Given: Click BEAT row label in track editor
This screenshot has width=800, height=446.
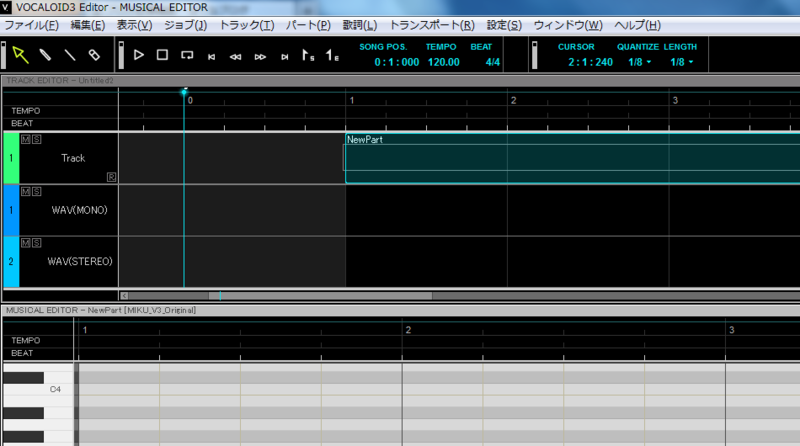Looking at the screenshot, I should (22, 123).
